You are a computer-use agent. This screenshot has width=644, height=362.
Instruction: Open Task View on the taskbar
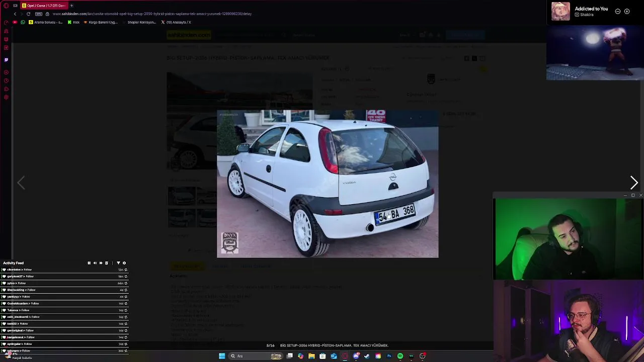point(290,356)
